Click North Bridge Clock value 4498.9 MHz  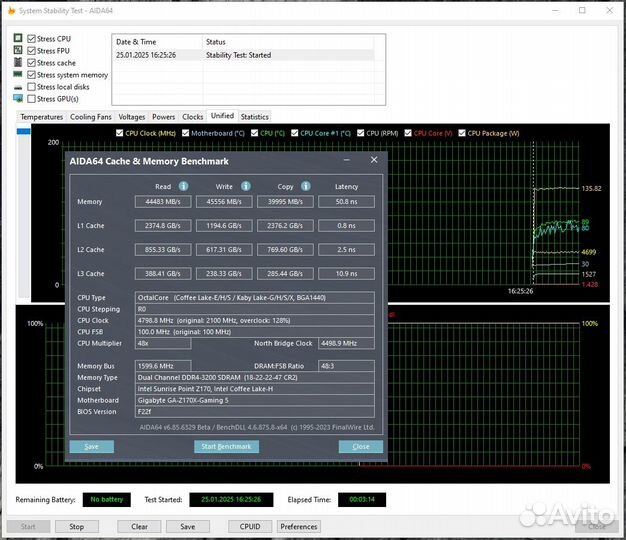coord(346,343)
